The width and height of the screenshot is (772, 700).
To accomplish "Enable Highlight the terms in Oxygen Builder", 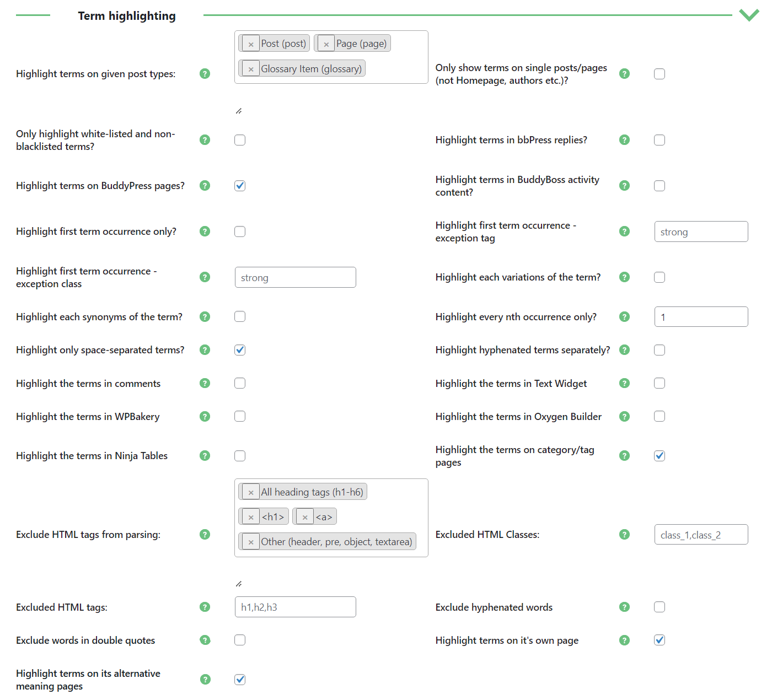I will [x=660, y=416].
